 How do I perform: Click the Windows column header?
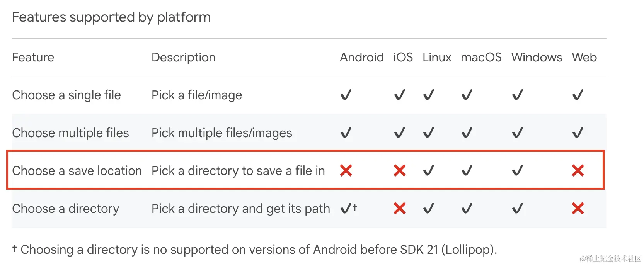[x=537, y=57]
